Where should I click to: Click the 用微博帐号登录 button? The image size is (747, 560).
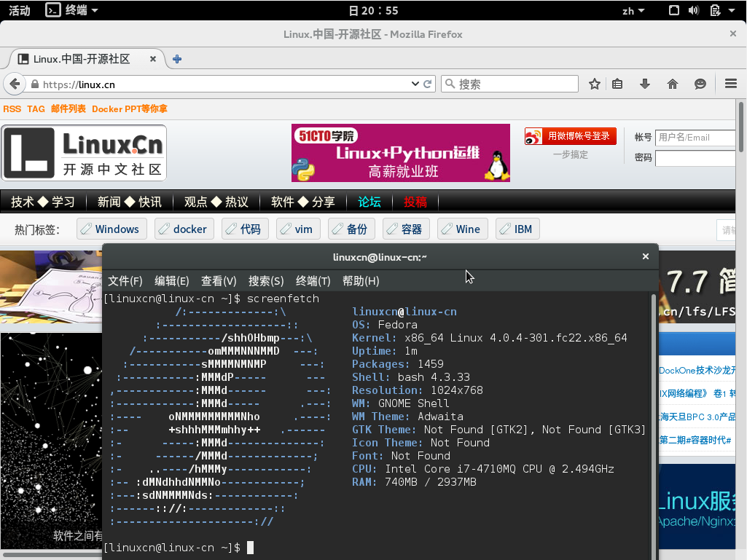(x=571, y=136)
